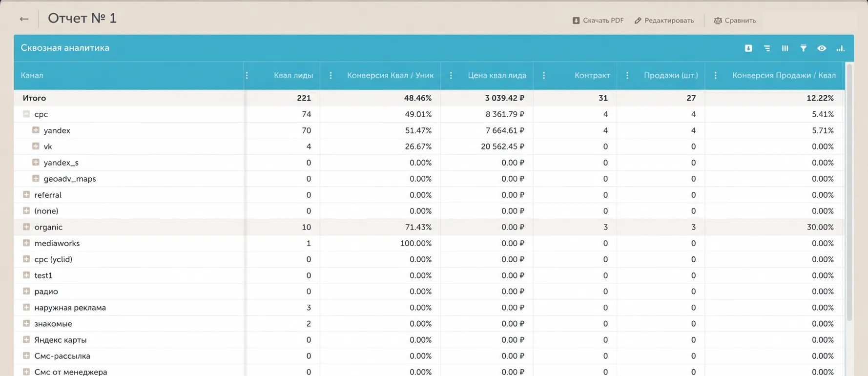The image size is (868, 376).
Task: Open the three-dot menu beside Продажи (шт.)
Action: (x=627, y=75)
